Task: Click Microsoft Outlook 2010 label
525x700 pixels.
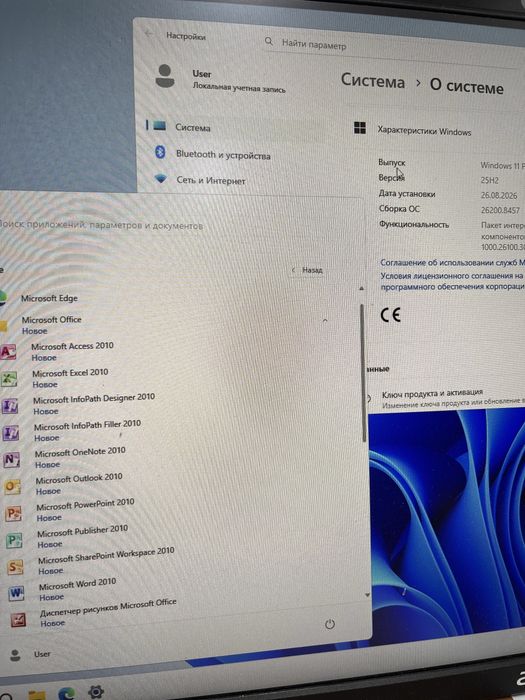Action: [79, 479]
